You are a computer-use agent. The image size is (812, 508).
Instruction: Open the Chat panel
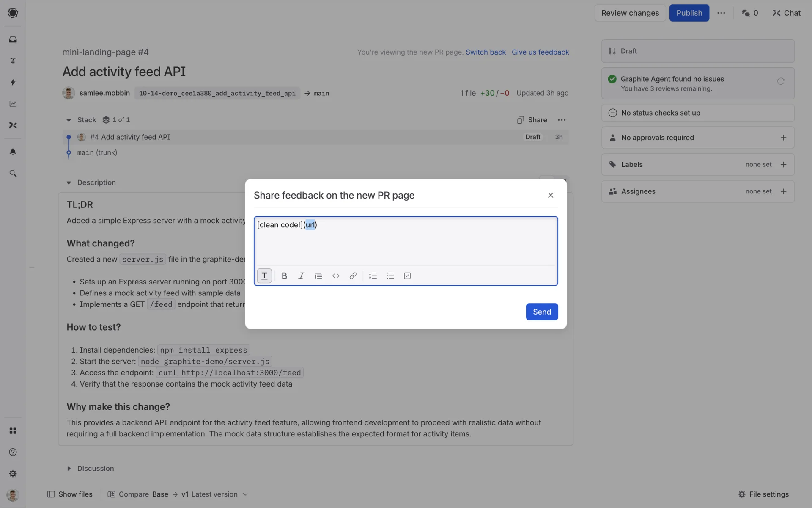click(x=786, y=13)
